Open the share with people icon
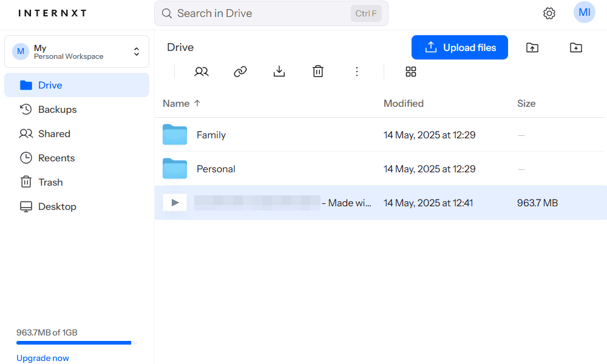The width and height of the screenshot is (607, 364). (x=202, y=72)
